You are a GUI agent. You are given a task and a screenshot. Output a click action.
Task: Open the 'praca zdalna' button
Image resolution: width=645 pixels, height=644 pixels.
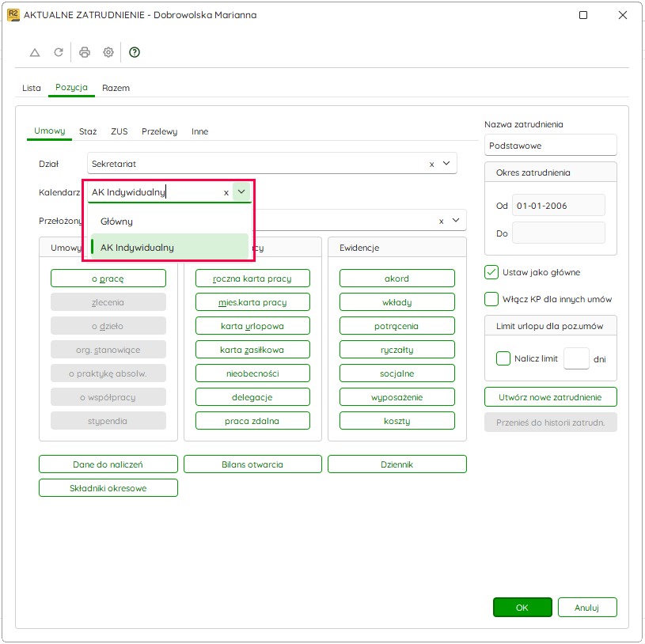point(252,421)
